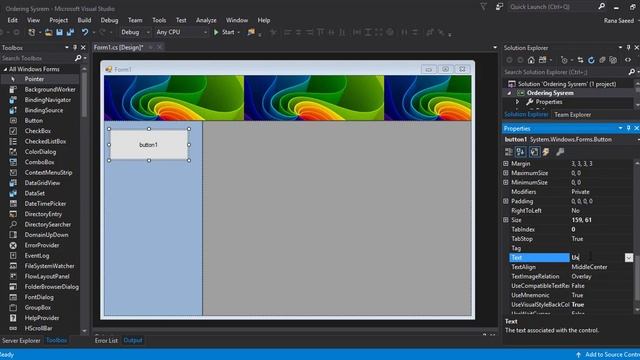Expand the Size property
Viewport: 640px width, 360px height.
(x=506, y=220)
